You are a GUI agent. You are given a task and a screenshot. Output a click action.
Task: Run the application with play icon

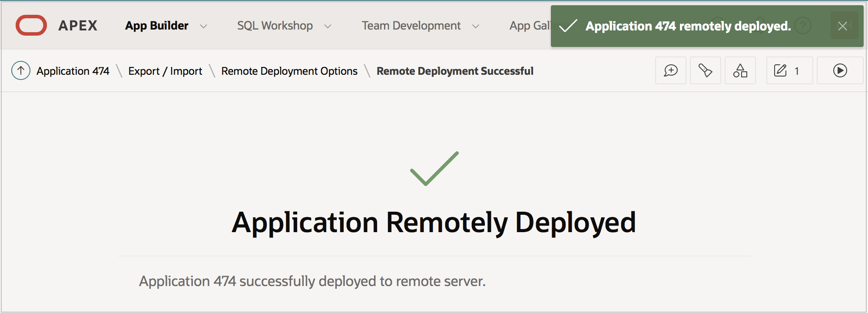point(840,70)
